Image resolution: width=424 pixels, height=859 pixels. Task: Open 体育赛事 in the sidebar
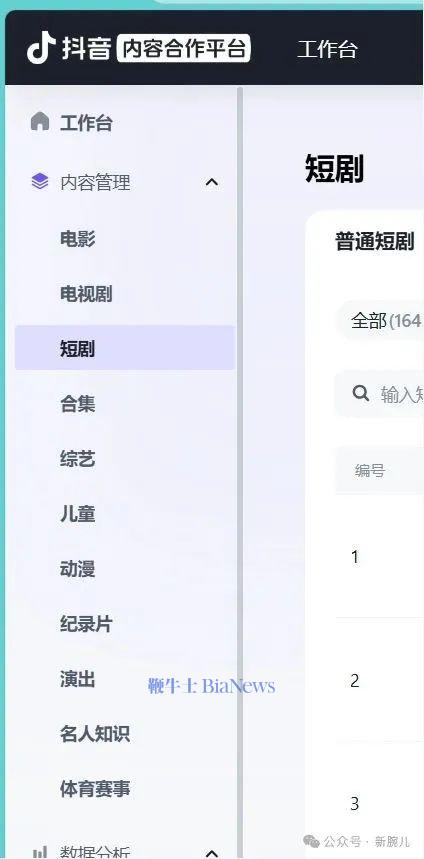(x=95, y=789)
